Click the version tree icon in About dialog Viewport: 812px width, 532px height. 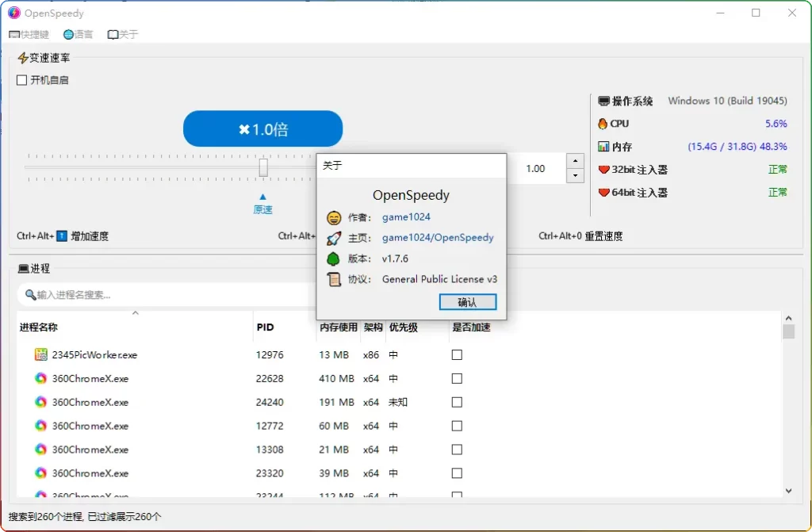click(x=334, y=259)
